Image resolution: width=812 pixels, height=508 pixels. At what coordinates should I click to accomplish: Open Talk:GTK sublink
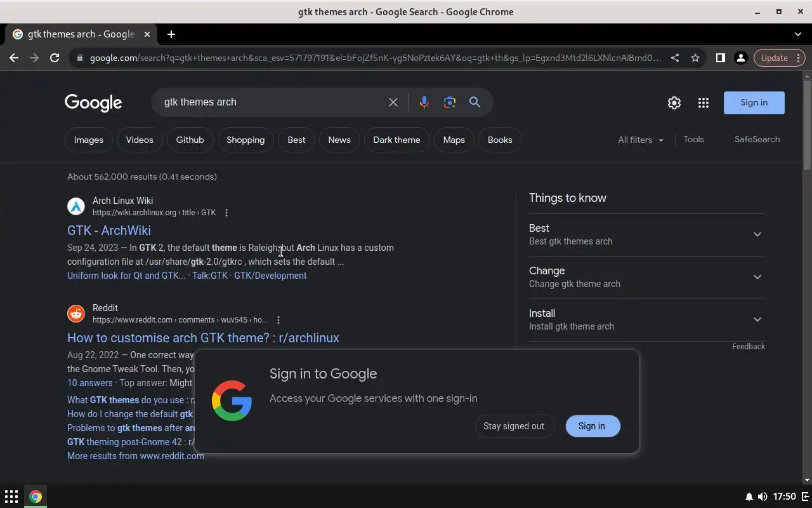point(210,276)
